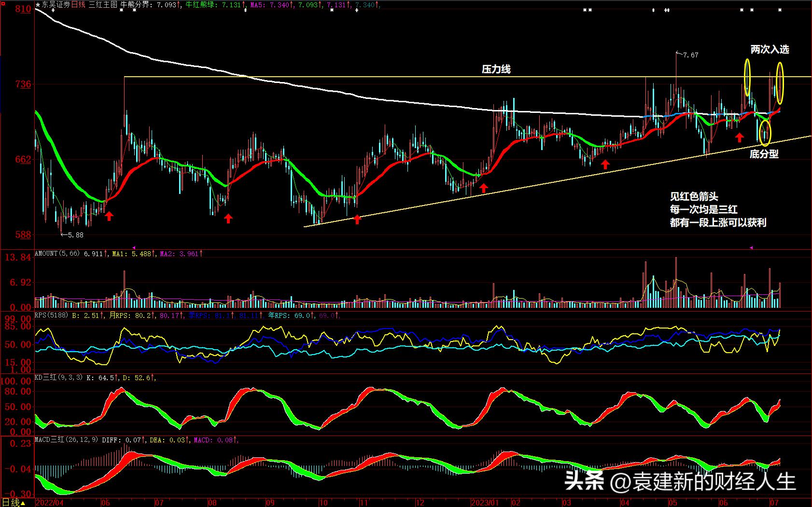Select the 两次入选 annotation text
812x507 pixels.
tap(770, 49)
